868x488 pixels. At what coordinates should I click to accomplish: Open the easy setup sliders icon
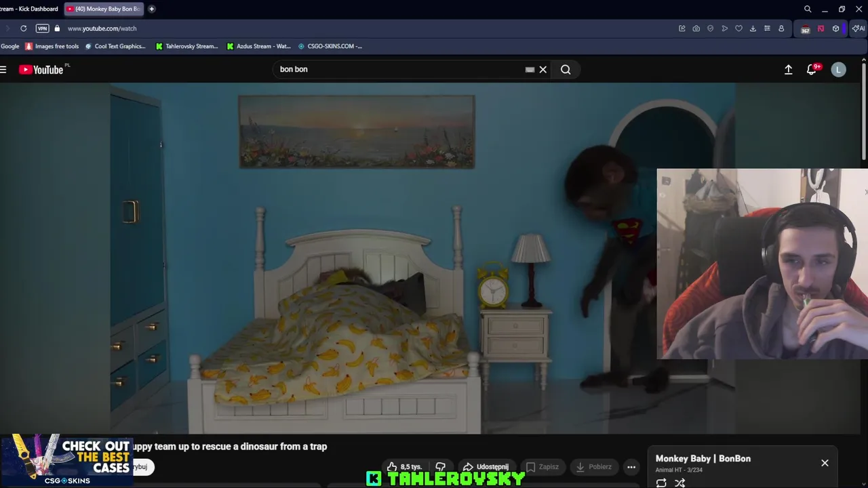coord(767,28)
